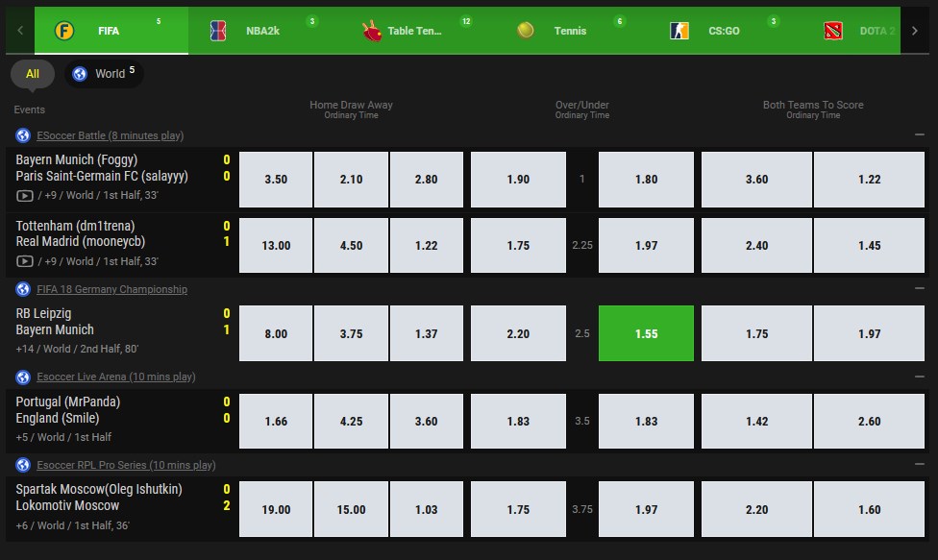938x560 pixels.
Task: Collapse the Esoccer Live Arena section
Action: pos(920,376)
